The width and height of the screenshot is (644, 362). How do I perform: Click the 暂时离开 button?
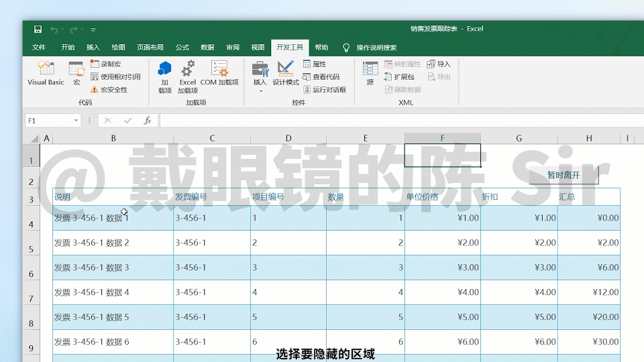tap(563, 175)
